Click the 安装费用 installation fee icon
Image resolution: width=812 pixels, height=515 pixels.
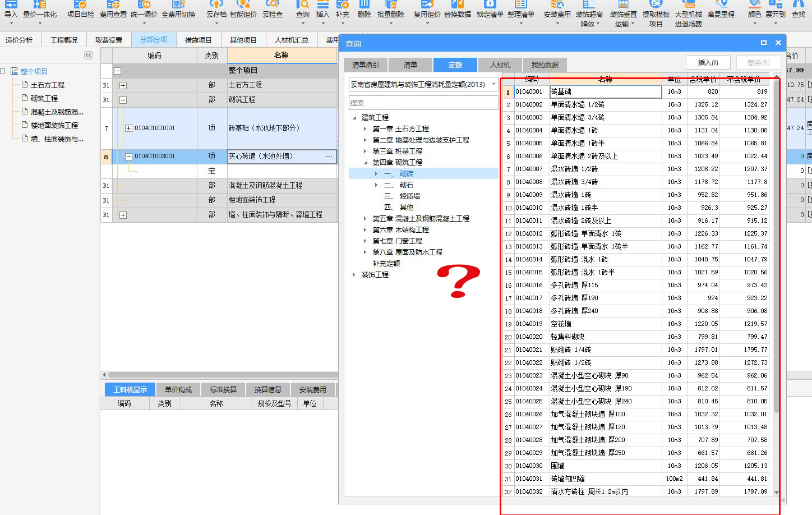point(557,10)
